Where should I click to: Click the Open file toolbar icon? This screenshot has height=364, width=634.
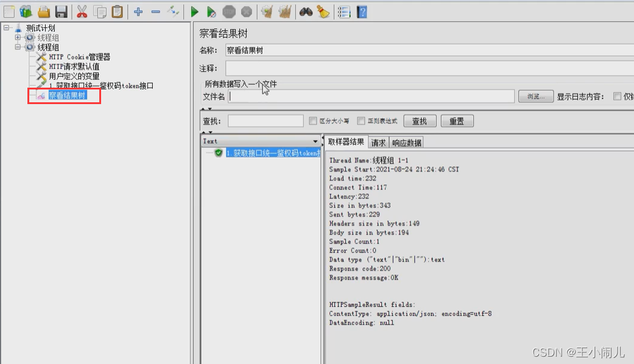44,12
